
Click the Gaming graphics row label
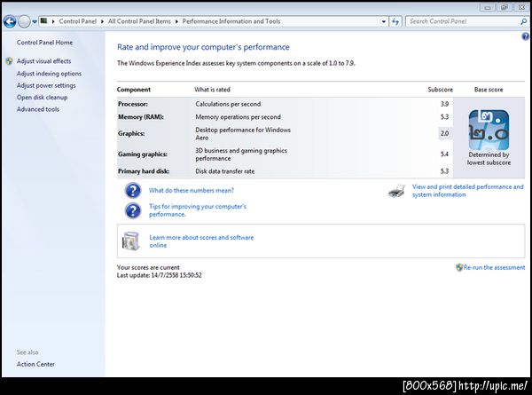[x=143, y=154]
